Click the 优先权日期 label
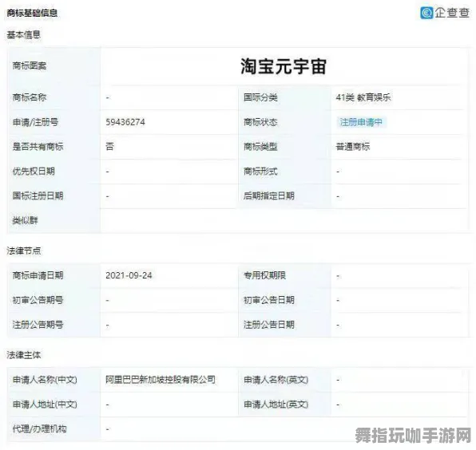The height and width of the screenshot is (450, 476). tap(34, 172)
